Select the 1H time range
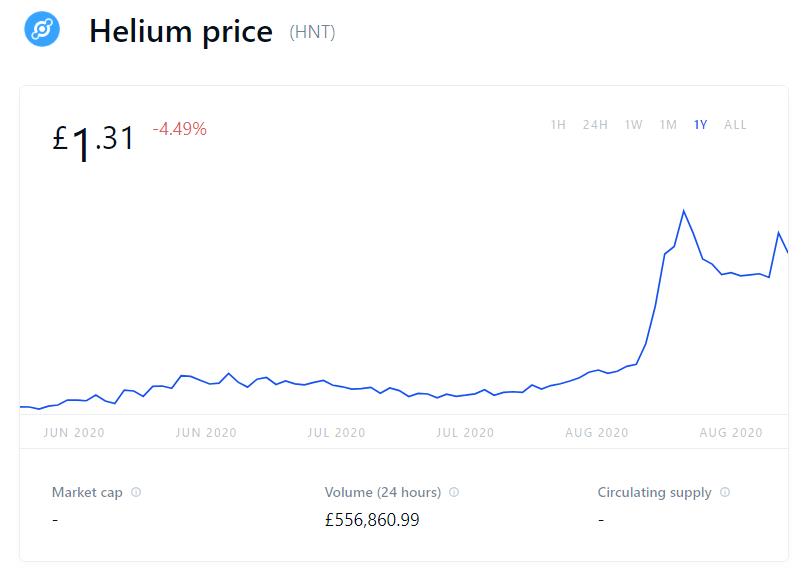 click(x=558, y=125)
